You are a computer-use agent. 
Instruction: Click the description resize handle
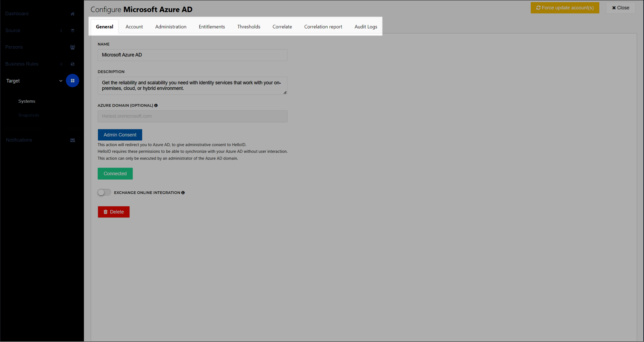click(x=285, y=93)
